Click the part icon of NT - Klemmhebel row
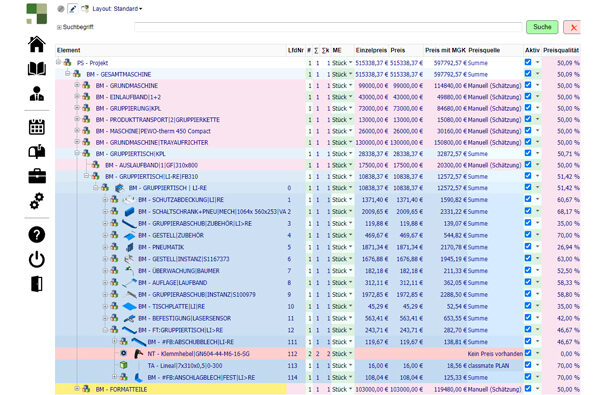This screenshot has height=395, width=600. (x=138, y=354)
